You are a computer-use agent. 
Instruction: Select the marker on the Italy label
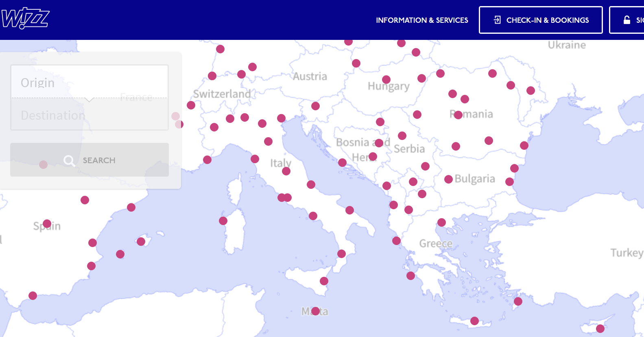[286, 171]
